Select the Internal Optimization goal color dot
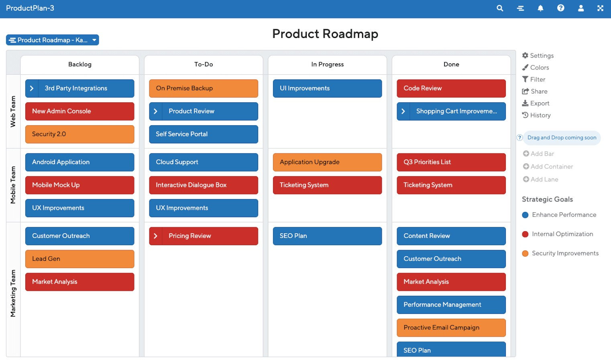The width and height of the screenshot is (611, 364). 525,234
